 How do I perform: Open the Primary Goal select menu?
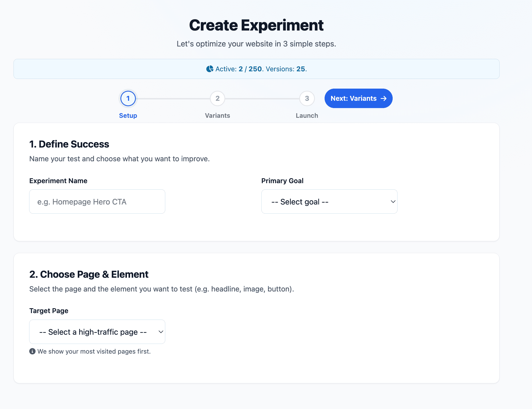(x=329, y=202)
